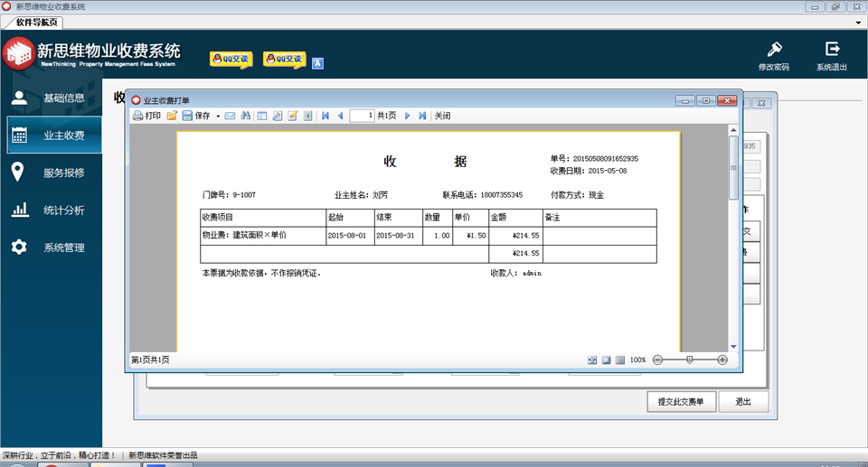The image size is (868, 467).
Task: Zoom in with the plus button
Action: pos(722,360)
